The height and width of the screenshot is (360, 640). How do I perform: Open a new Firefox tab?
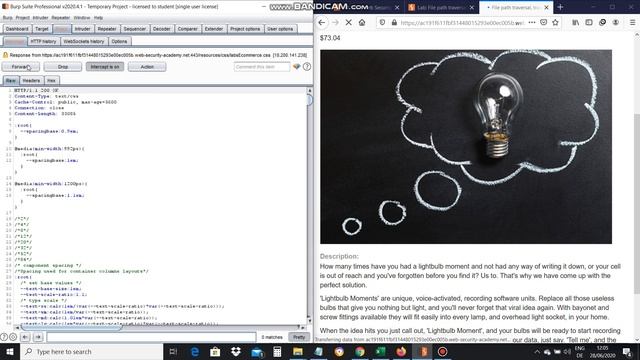560,7
